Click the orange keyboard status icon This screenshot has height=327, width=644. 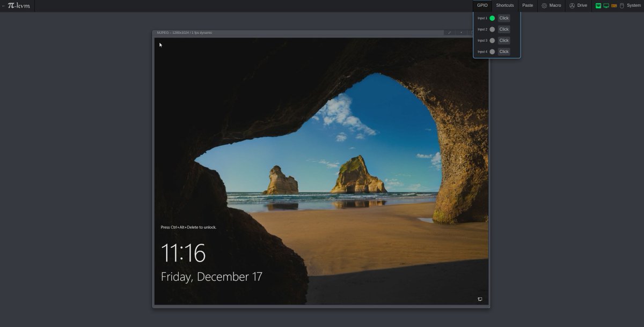click(614, 5)
